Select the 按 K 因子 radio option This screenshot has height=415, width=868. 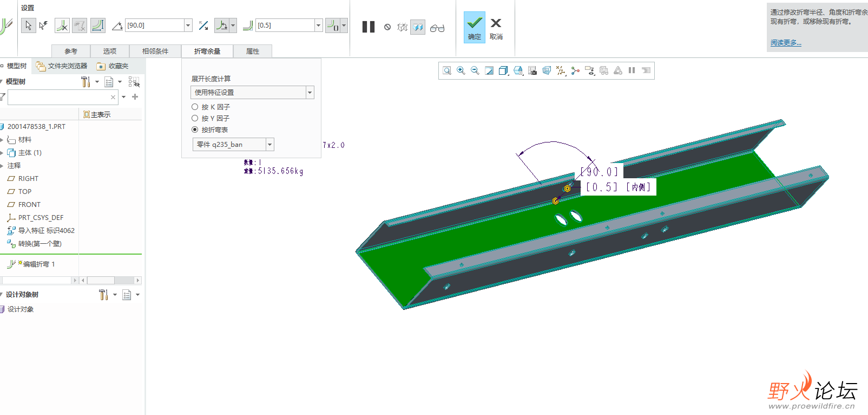[195, 107]
